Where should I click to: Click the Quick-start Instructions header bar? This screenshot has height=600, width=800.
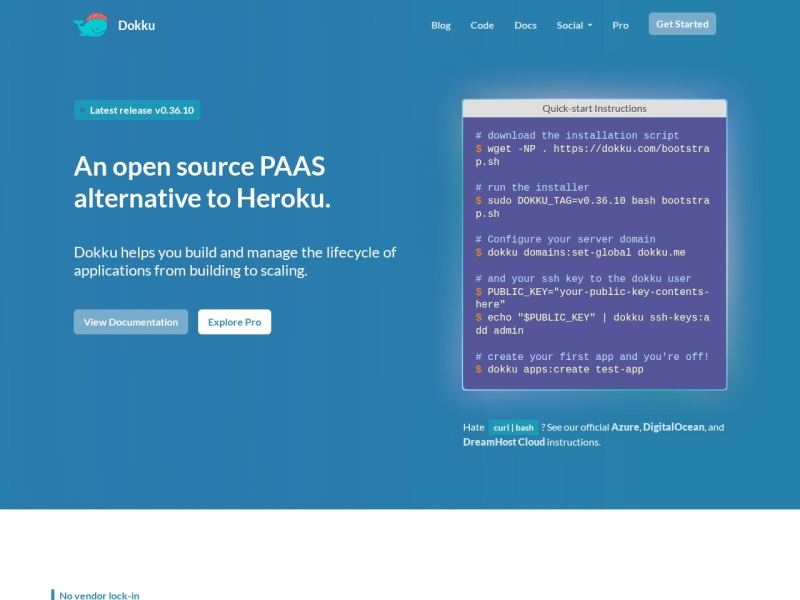[x=594, y=108]
